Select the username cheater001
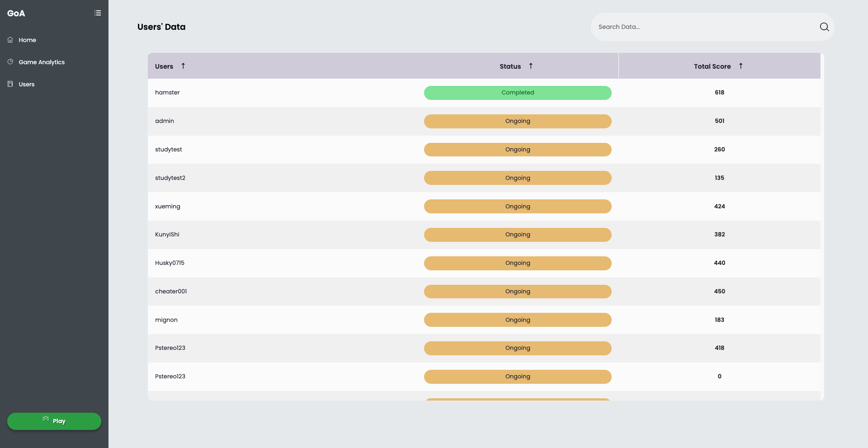Screen dimensions: 868x448 click(x=171, y=292)
